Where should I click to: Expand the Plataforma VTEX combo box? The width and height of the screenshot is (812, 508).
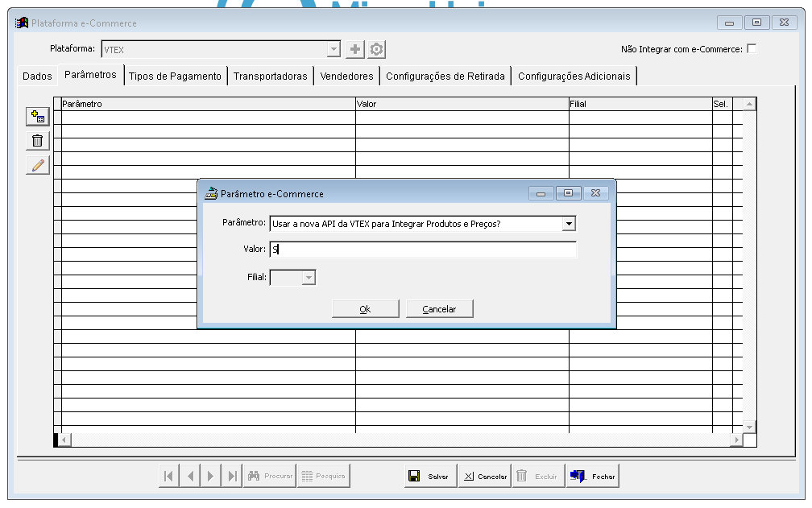tap(334, 49)
